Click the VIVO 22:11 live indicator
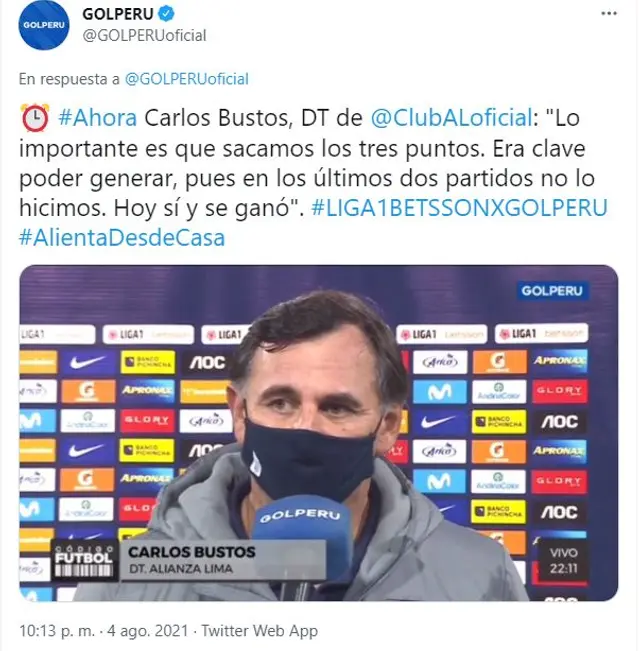 coord(563,560)
